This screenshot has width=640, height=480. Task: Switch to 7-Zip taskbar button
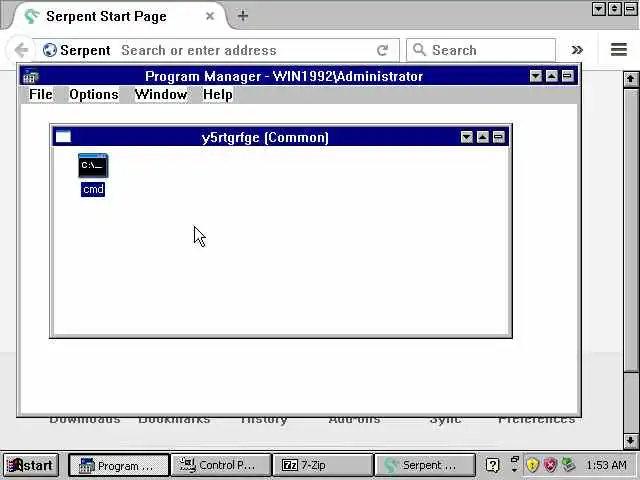323,465
